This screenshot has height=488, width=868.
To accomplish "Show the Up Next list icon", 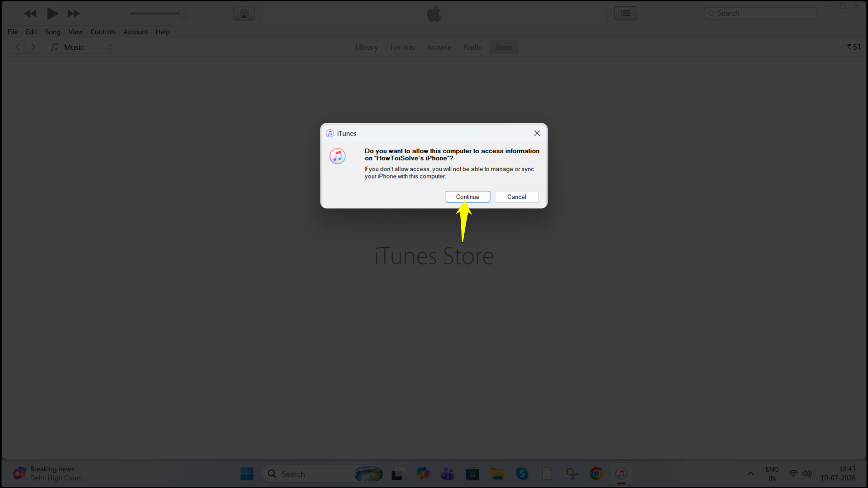I will tap(625, 14).
